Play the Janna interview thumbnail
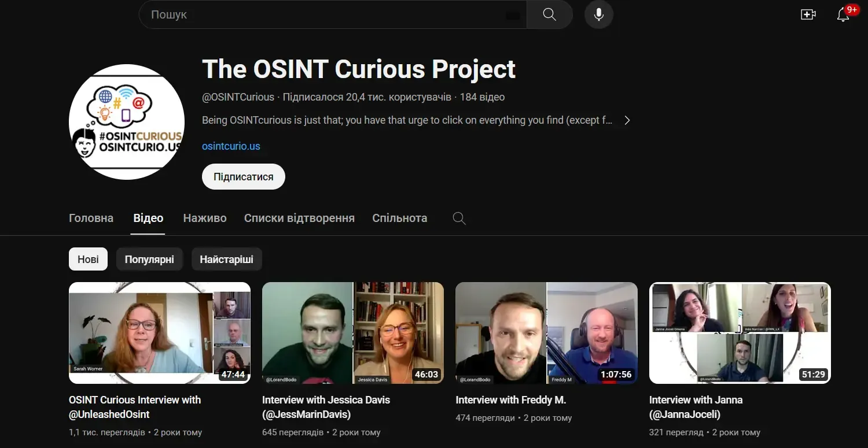The width and height of the screenshot is (868, 448). 740,333
